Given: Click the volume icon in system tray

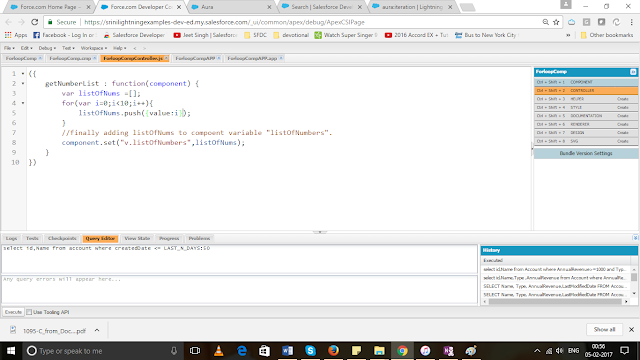Looking at the screenshot, I should pyautogui.click(x=560, y=351).
